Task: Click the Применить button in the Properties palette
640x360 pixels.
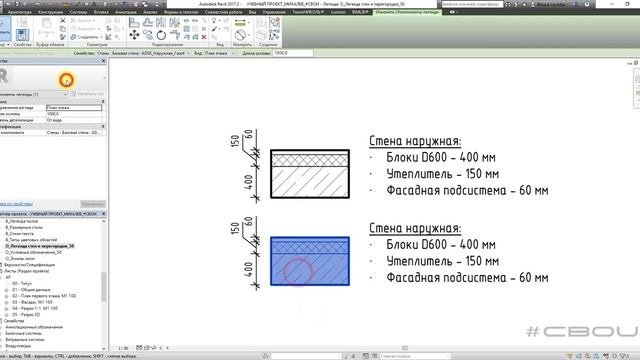Action: pyautogui.click(x=93, y=204)
